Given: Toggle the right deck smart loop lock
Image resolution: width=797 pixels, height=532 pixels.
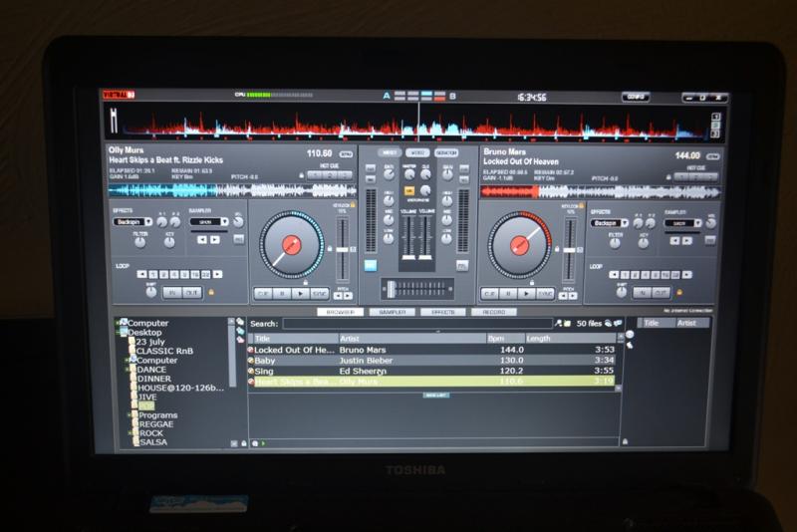Looking at the screenshot, I should pyautogui.click(x=679, y=292).
